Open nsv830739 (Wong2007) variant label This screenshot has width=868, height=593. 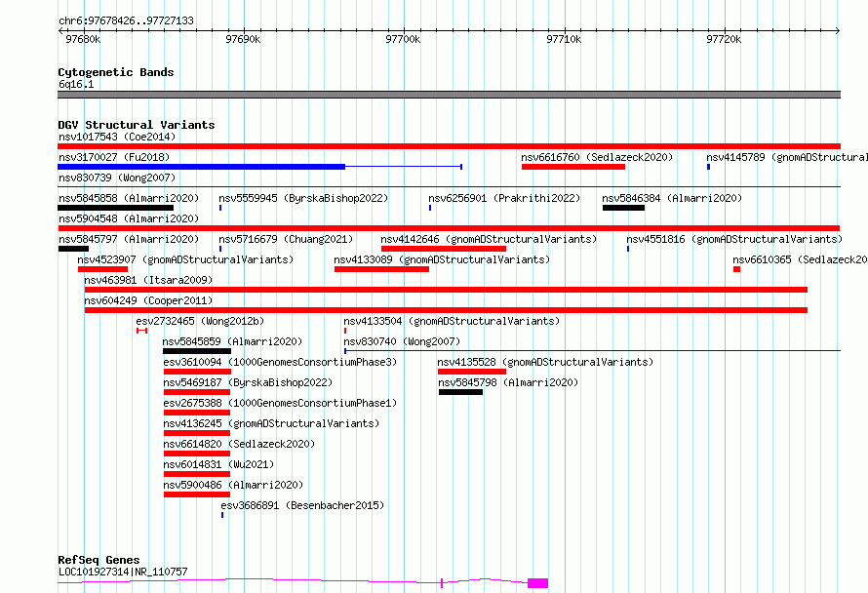117,178
